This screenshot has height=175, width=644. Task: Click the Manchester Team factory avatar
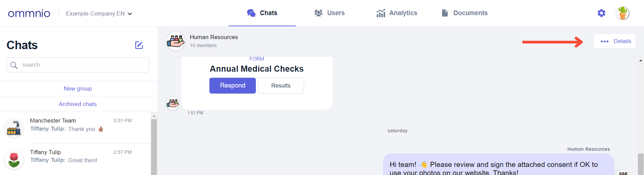coord(14,128)
